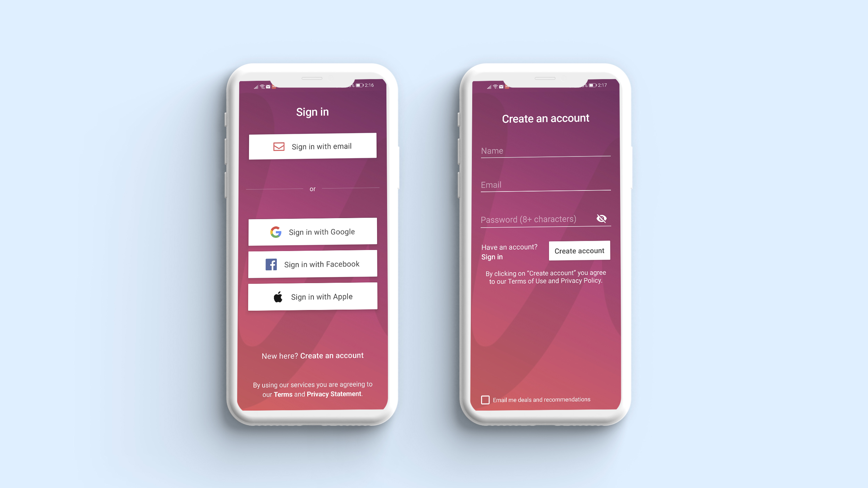
Task: Check the email recommendations checkbox
Action: tap(485, 399)
